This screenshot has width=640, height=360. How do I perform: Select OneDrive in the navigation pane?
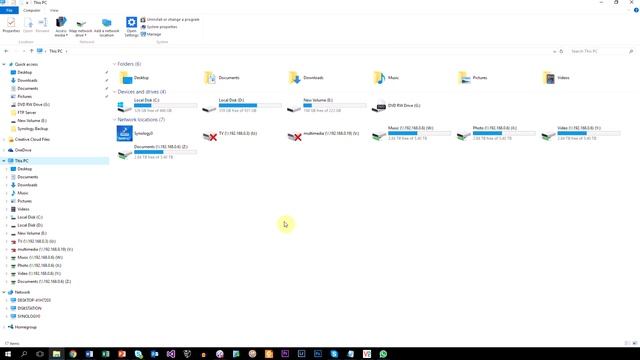click(x=23, y=150)
